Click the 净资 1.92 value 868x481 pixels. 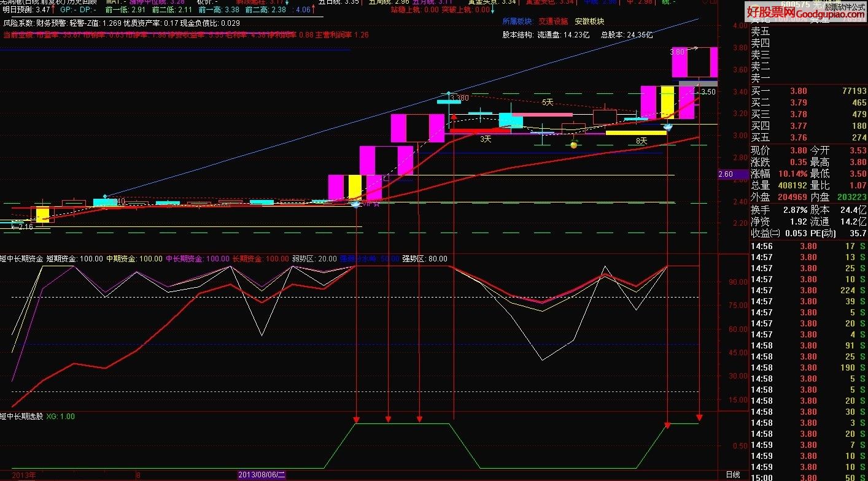coord(799,221)
